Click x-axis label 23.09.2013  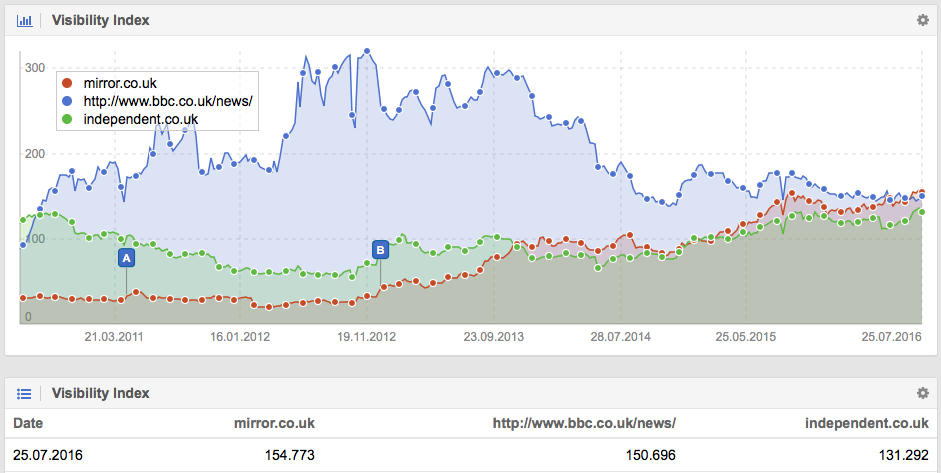tap(493, 337)
